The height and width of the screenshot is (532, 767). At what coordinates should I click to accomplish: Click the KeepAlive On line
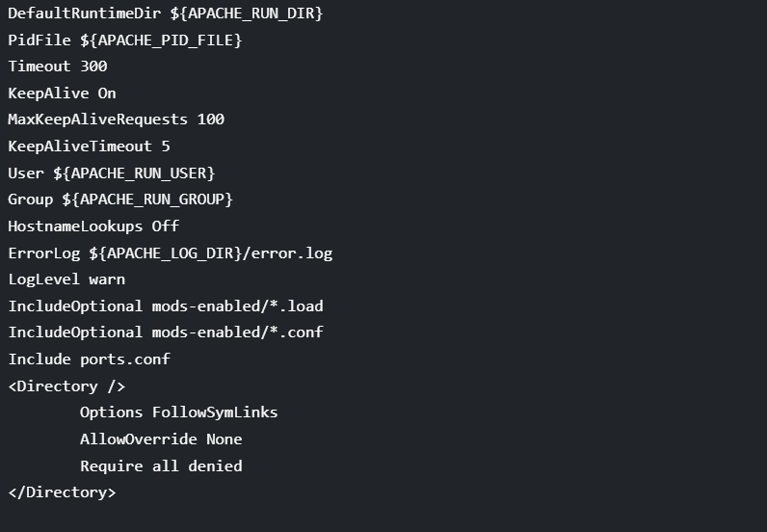(62, 93)
